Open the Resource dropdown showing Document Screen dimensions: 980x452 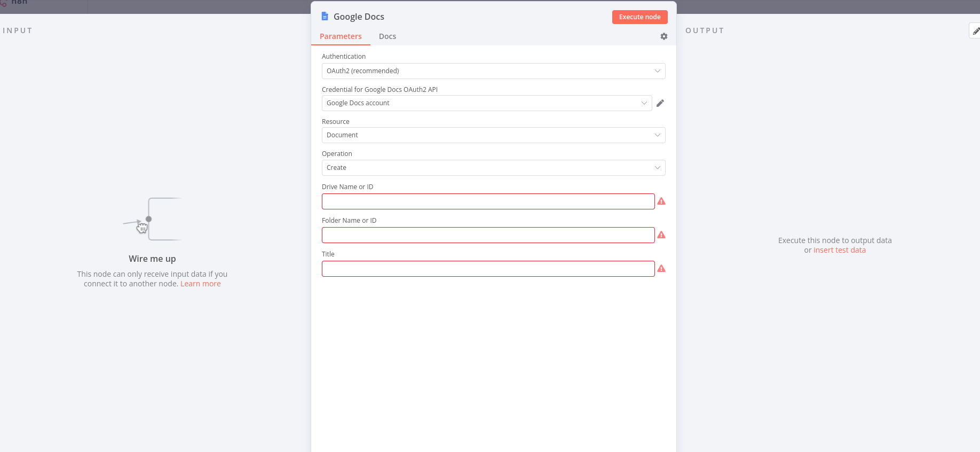(493, 135)
